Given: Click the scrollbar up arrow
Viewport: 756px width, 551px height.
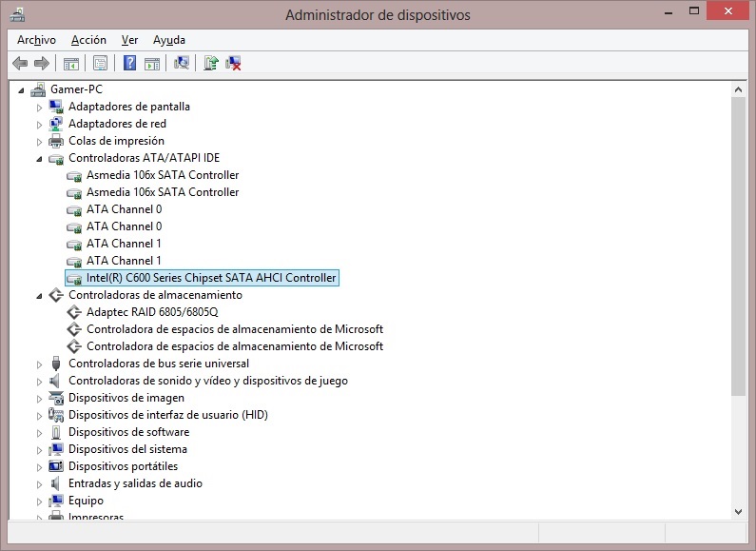Looking at the screenshot, I should [x=738, y=89].
